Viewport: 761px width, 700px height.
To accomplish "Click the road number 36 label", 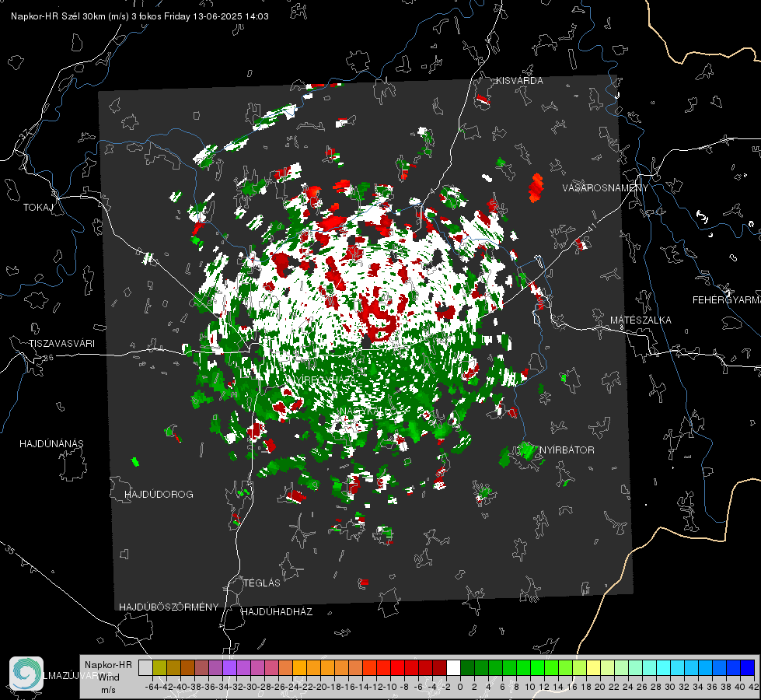I will (48, 358).
